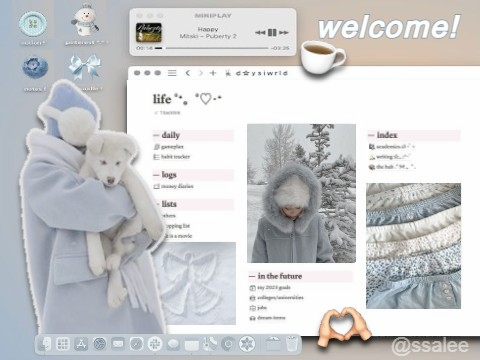
Task: Open the academics page in index
Action: coord(392,147)
